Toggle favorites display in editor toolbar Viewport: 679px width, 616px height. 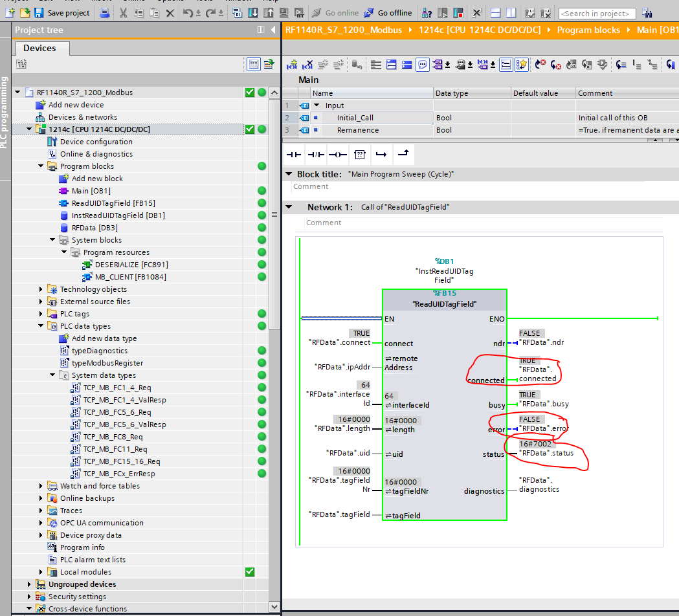point(522,64)
